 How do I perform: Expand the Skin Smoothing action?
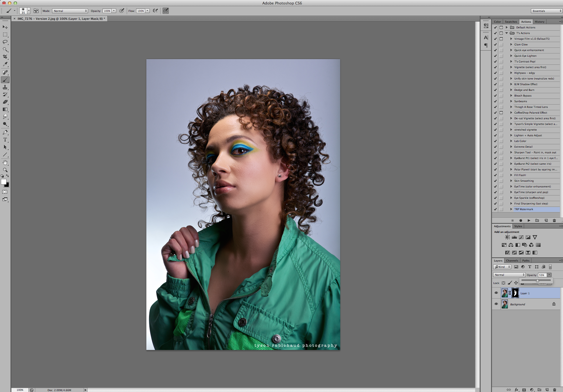511,181
